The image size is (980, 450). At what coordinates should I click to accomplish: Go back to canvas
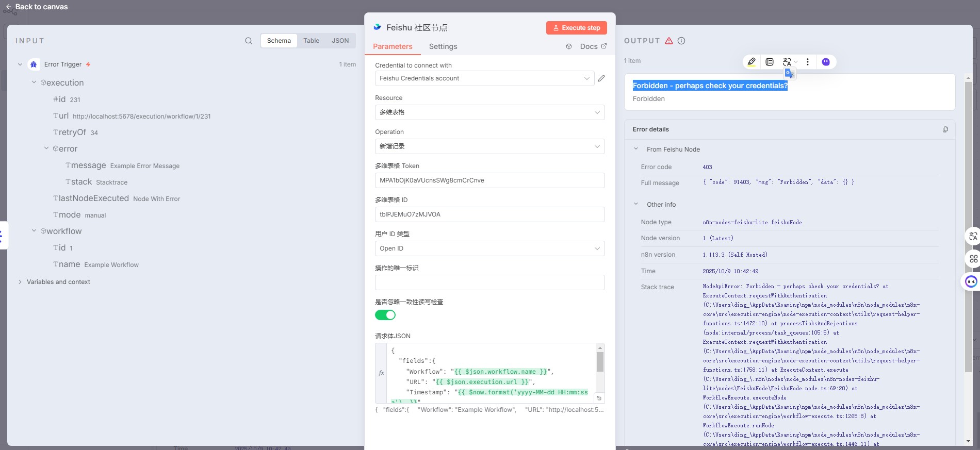pos(37,7)
